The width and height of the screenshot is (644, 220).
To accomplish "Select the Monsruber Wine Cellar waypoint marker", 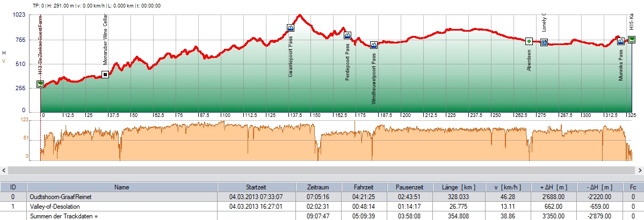I will pos(105,75).
